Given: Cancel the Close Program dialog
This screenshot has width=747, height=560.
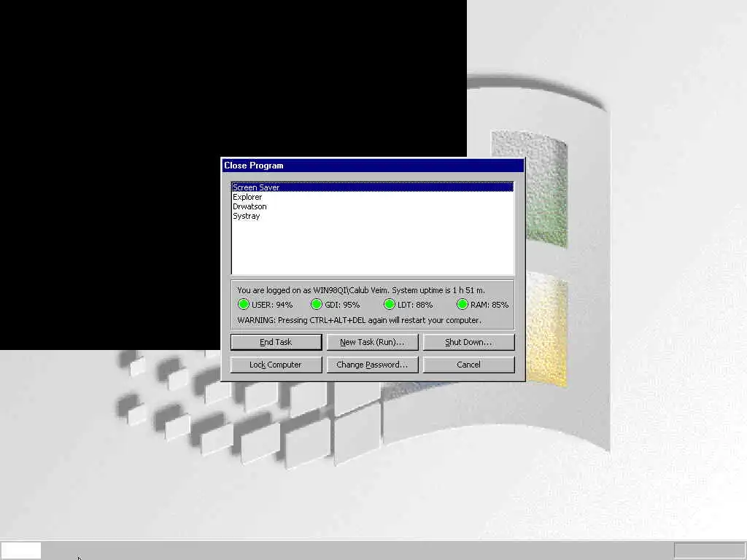Looking at the screenshot, I should point(469,365).
